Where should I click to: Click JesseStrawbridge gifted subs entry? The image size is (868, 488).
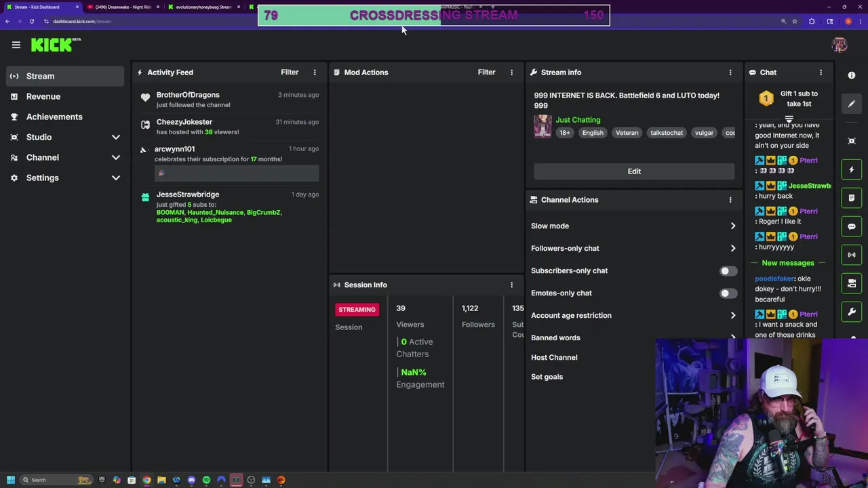pos(229,207)
